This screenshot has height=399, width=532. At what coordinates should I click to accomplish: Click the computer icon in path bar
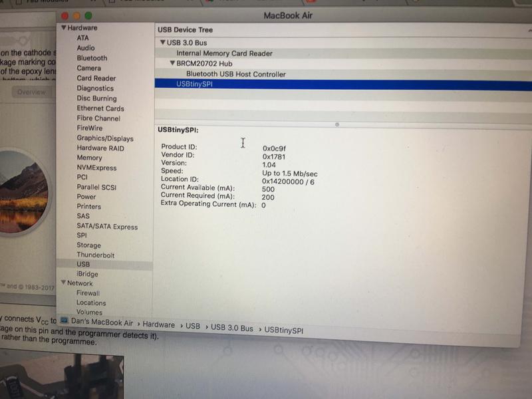click(64, 320)
